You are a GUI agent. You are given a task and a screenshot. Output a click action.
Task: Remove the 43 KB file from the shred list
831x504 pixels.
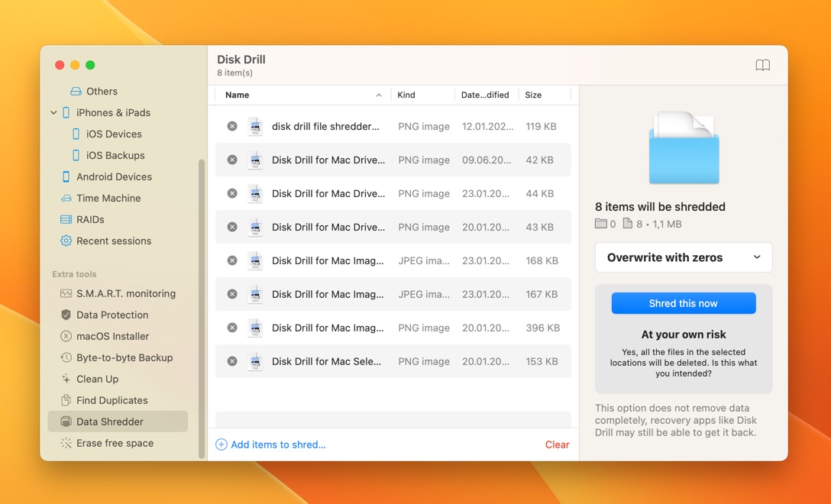[x=232, y=227]
